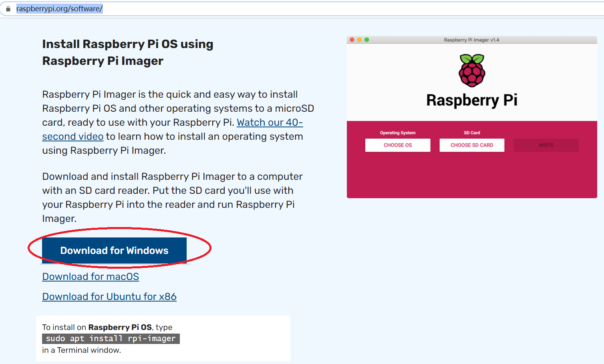
Task: Select the CHOOSE SD CARD button in the Imager preview
Action: click(471, 145)
